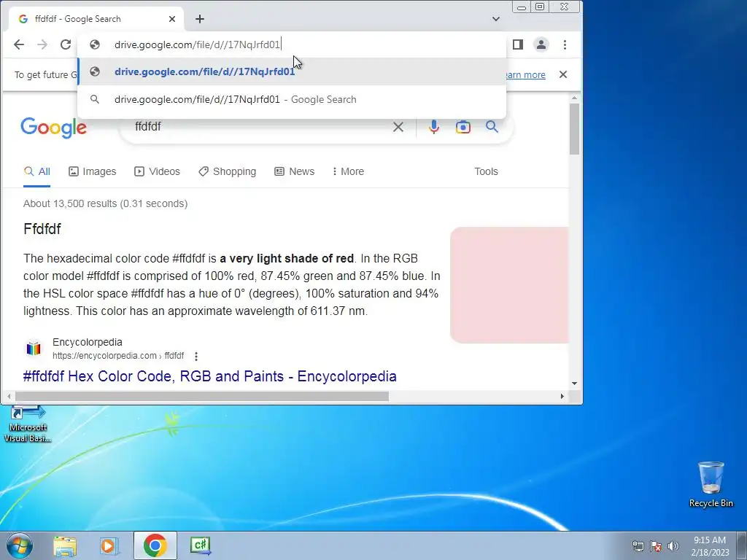Submit search with the magnifier icon
This screenshot has width=747, height=560.
click(x=492, y=127)
